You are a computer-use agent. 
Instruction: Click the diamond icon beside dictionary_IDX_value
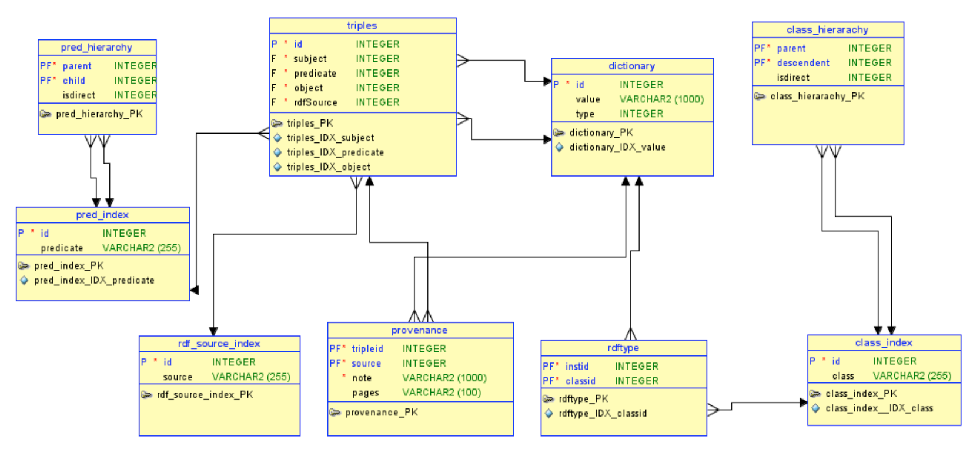[559, 147]
